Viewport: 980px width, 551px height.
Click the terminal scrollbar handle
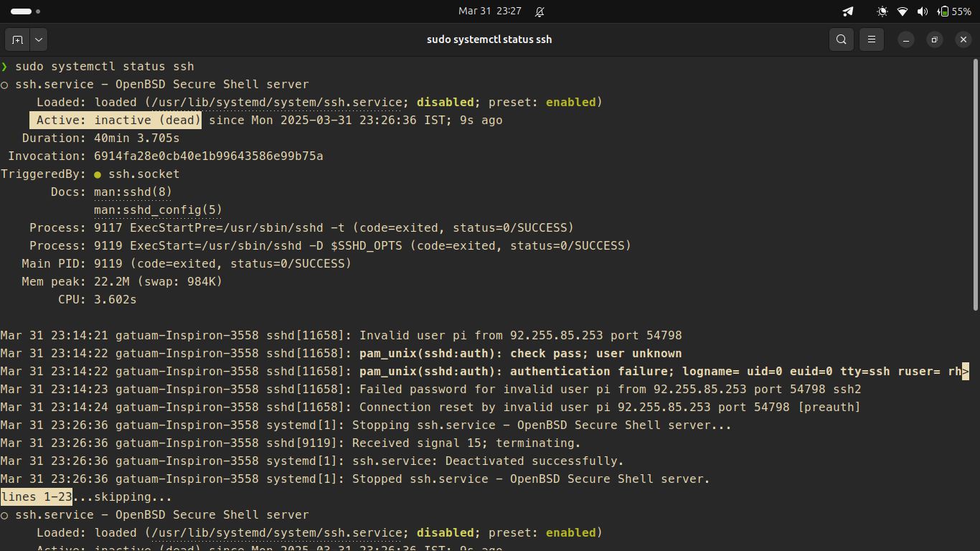click(x=976, y=185)
